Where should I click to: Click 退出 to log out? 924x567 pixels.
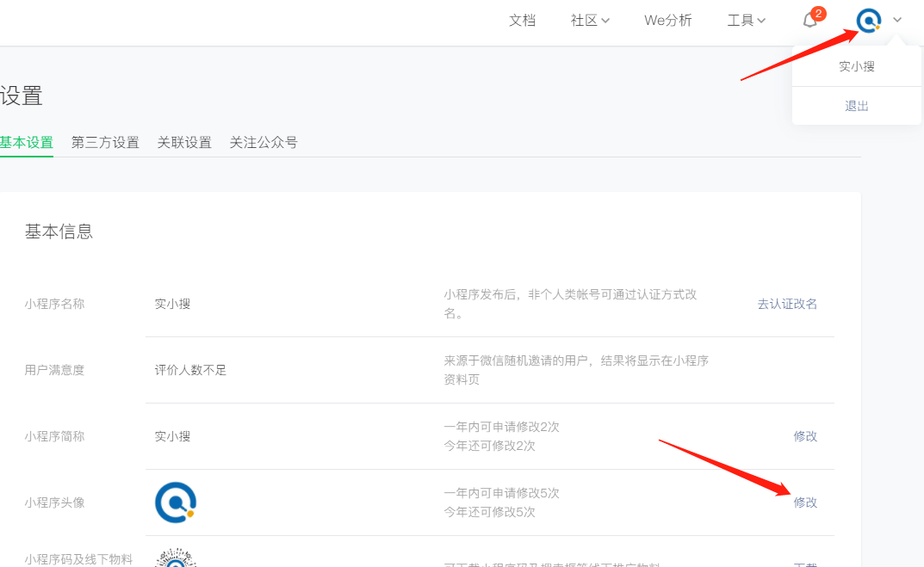click(x=856, y=106)
